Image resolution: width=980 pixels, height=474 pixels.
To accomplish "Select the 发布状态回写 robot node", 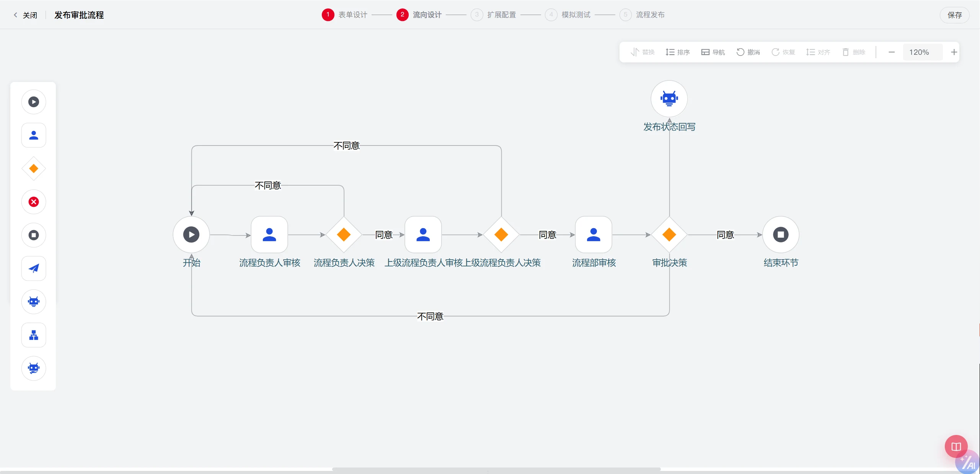I will click(x=669, y=99).
